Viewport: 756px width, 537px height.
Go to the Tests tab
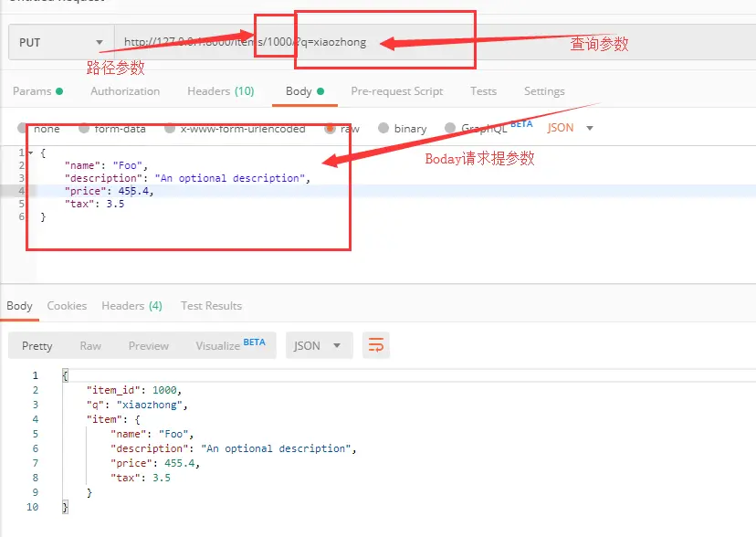coord(483,91)
